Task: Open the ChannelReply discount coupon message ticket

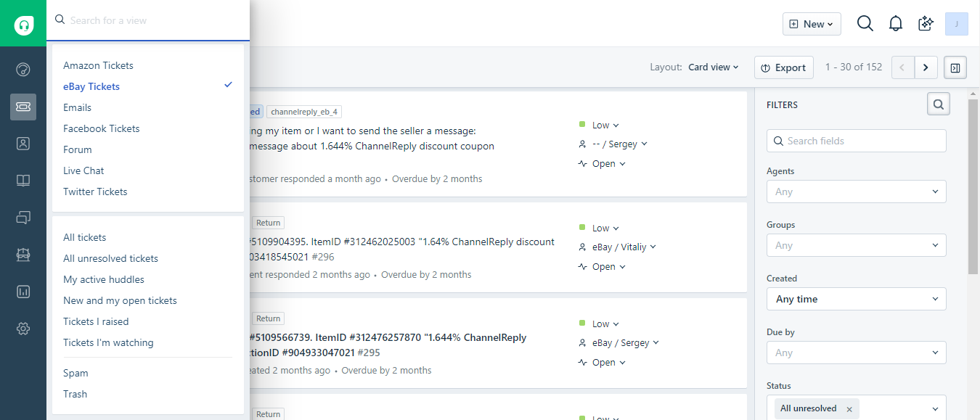Action: click(x=372, y=139)
